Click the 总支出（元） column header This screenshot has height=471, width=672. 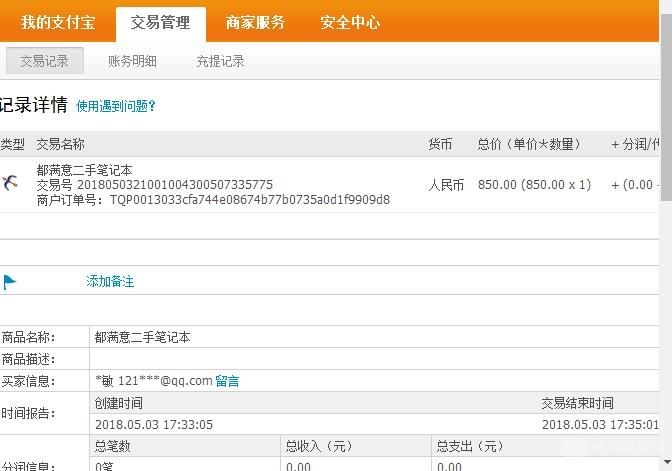pos(469,446)
